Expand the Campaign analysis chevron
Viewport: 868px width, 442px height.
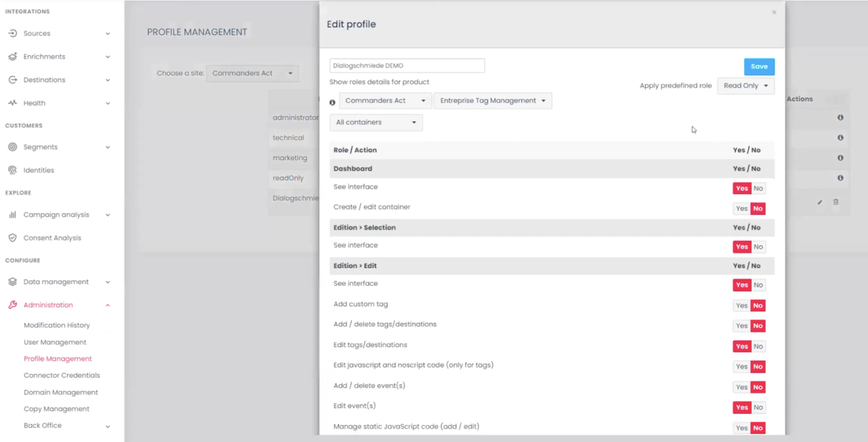point(108,215)
